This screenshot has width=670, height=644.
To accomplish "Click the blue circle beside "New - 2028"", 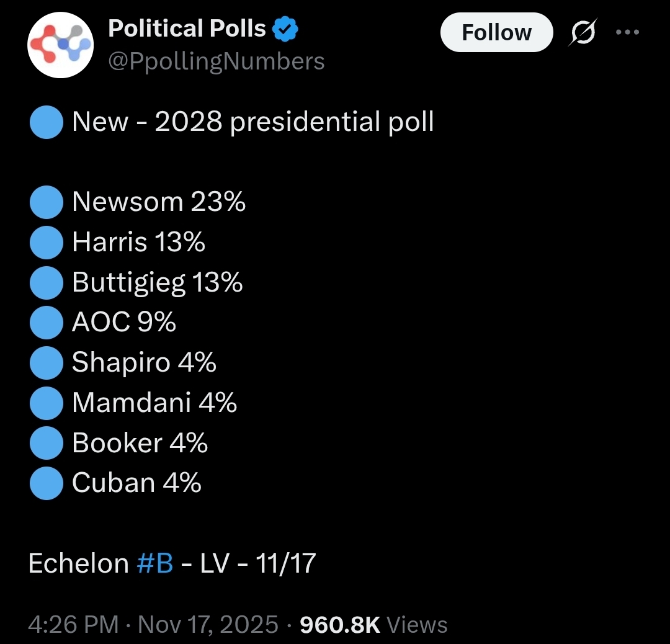I will pos(46,122).
